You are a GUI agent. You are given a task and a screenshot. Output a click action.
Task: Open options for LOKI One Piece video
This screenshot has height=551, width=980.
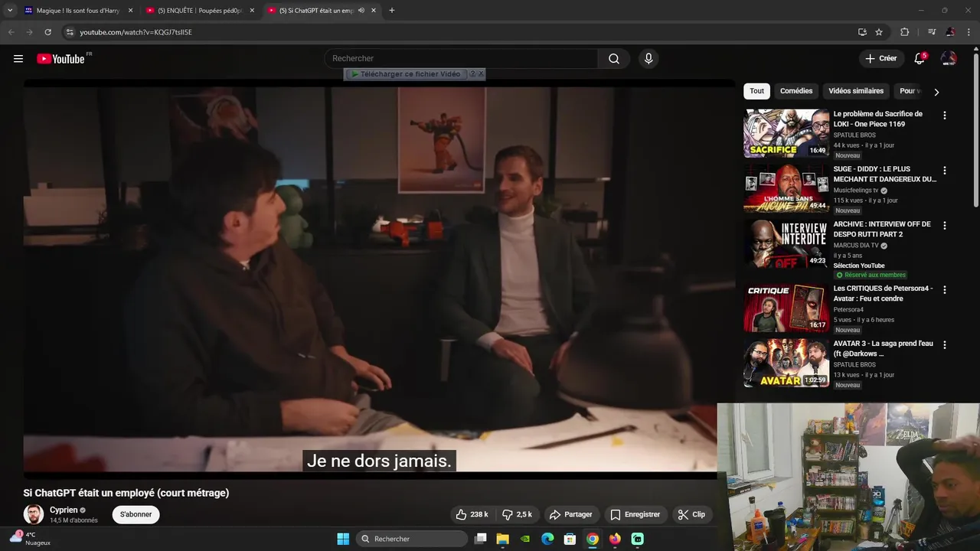944,116
